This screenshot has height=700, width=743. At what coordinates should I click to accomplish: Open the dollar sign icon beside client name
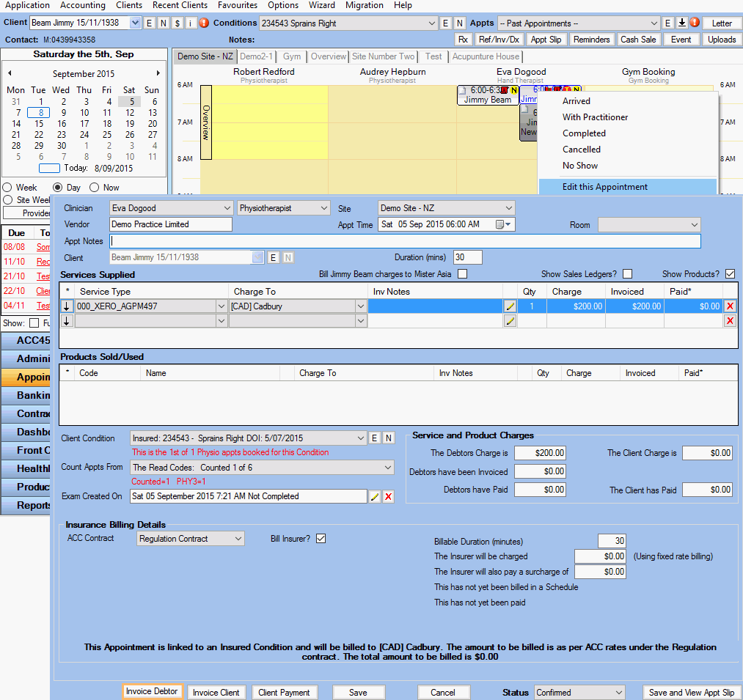pyautogui.click(x=177, y=23)
